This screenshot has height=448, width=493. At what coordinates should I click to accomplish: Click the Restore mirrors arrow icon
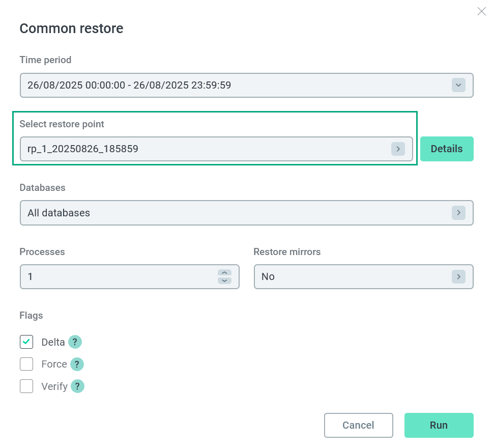point(458,277)
